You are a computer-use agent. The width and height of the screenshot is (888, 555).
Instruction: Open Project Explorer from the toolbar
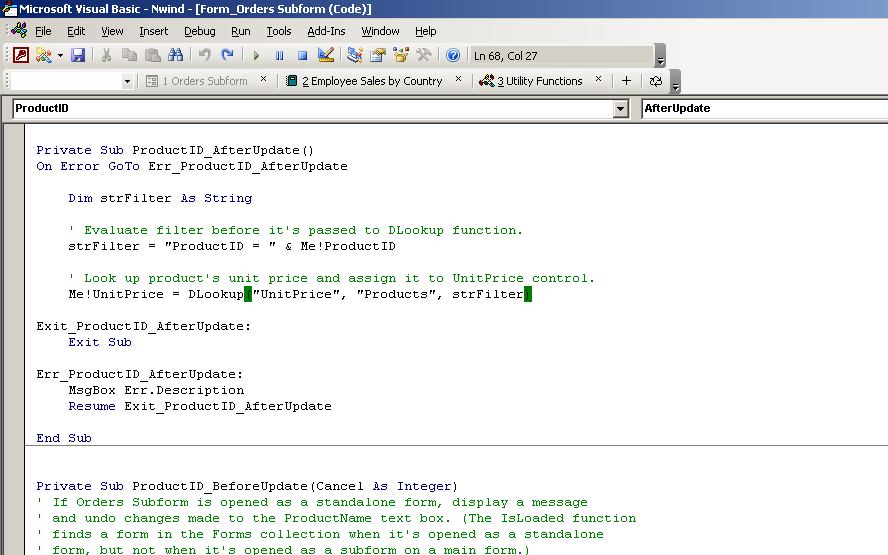[355, 55]
